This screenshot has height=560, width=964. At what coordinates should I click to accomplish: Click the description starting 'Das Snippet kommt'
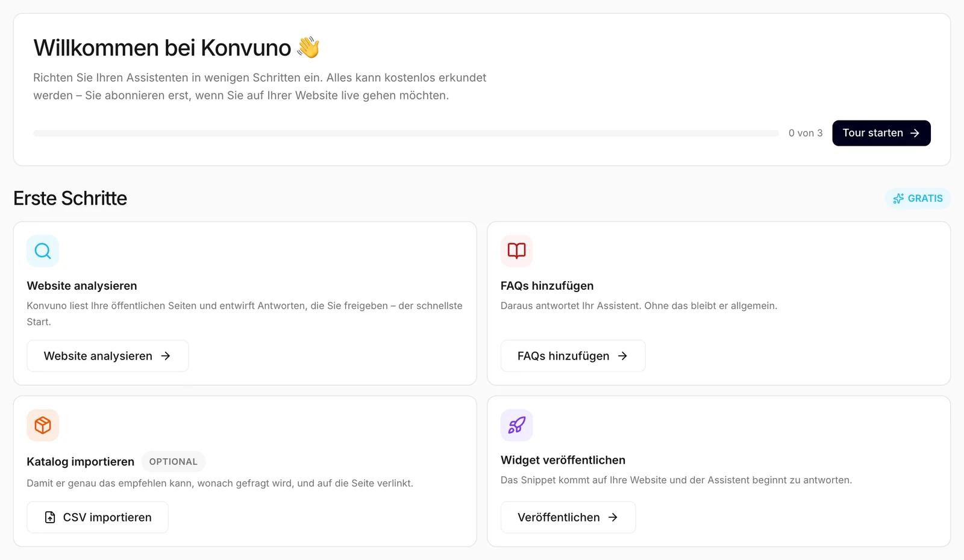pyautogui.click(x=676, y=481)
